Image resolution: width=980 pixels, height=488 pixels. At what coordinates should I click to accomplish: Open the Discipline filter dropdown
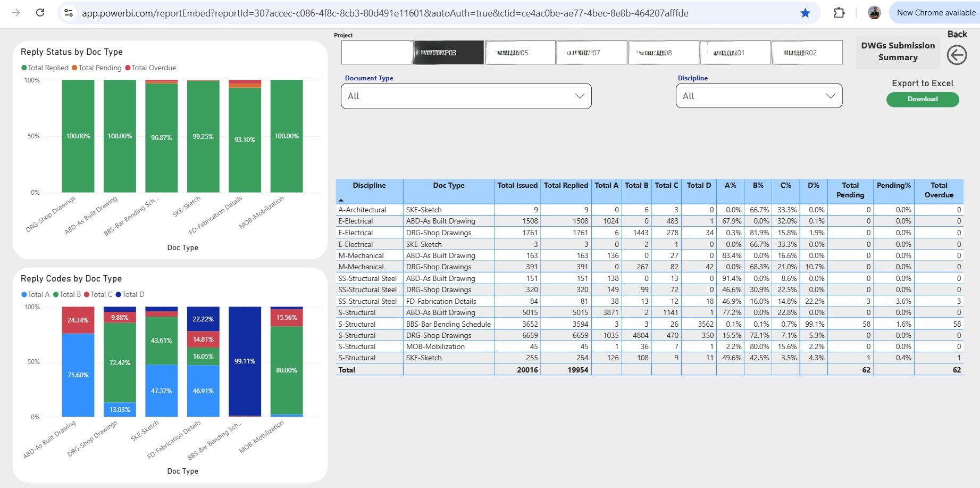point(759,96)
